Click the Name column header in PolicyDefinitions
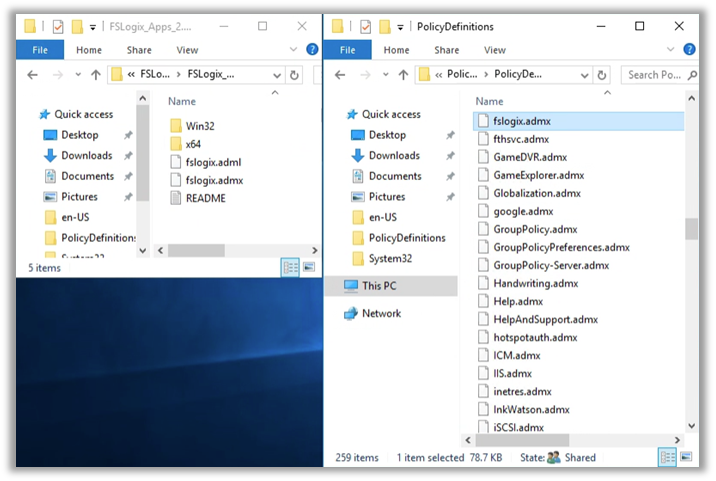This screenshot has width=716, height=481. click(x=490, y=101)
